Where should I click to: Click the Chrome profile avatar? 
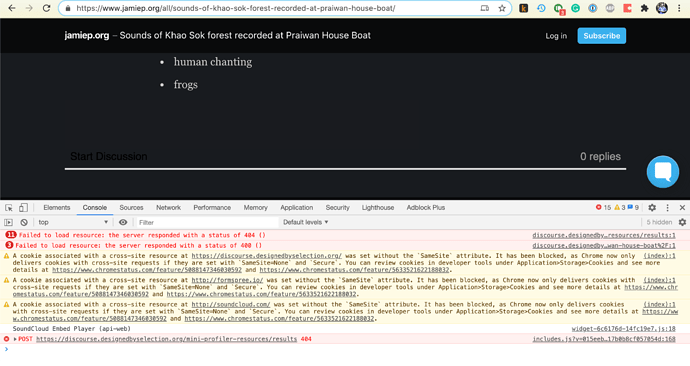tap(662, 8)
